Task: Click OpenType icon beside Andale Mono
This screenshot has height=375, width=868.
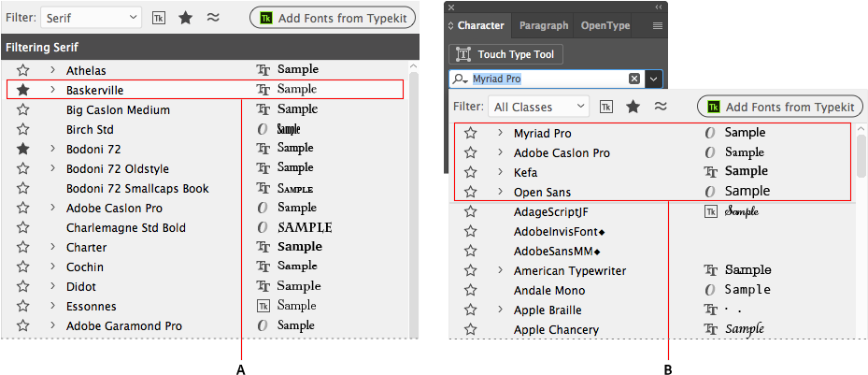Action: (710, 290)
